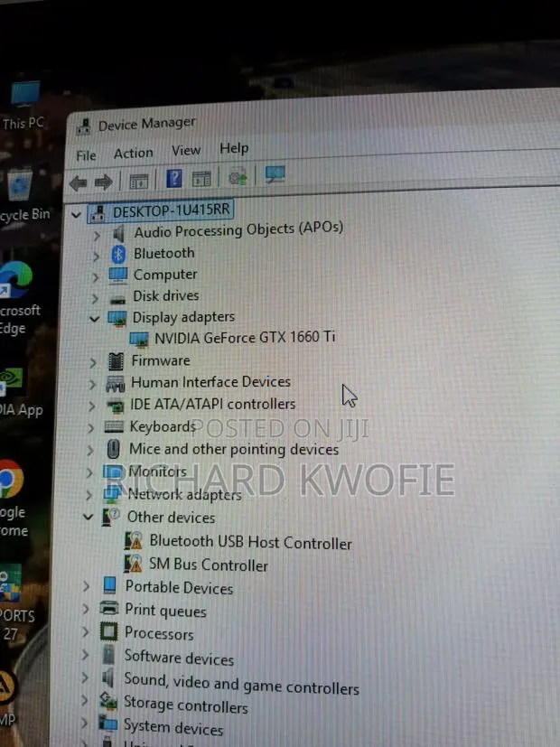Expand the Storage controllers category
The image size is (560, 747).
pos(84,700)
